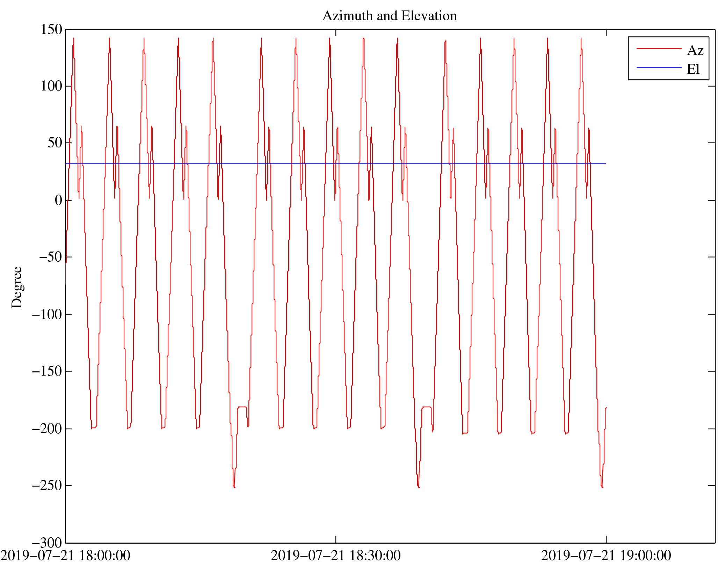Select the −300 y-axis tick label

click(x=47, y=543)
